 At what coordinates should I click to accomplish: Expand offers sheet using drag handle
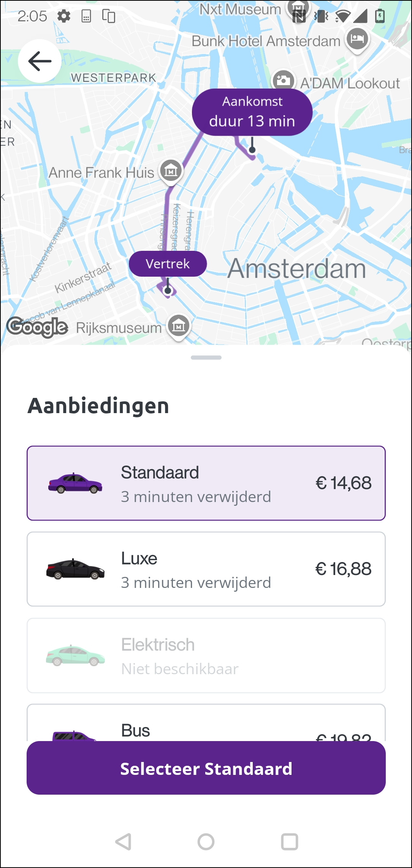click(206, 358)
